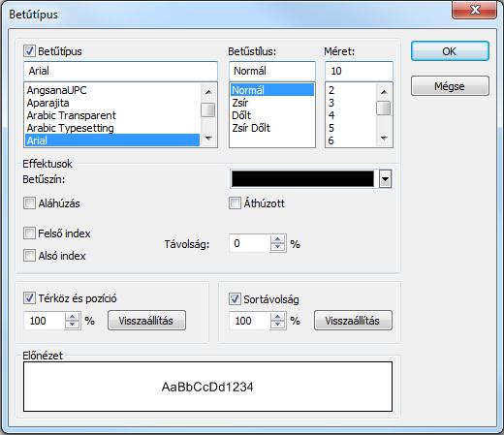Click the Méret list scrollbar thumb

click(x=384, y=108)
